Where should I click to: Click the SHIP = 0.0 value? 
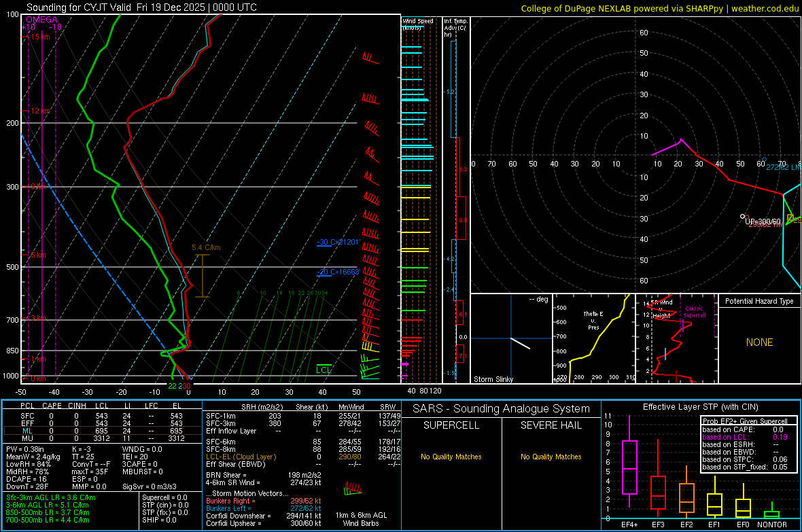[x=159, y=520]
